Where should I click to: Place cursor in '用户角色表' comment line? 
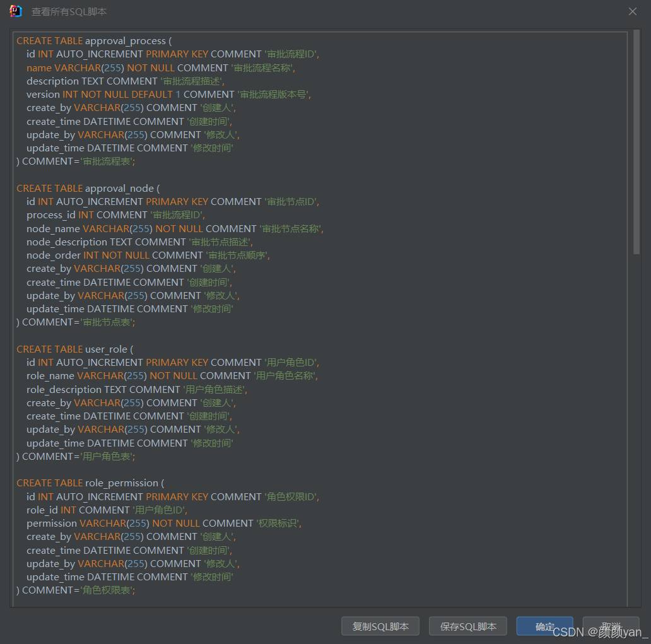click(x=107, y=457)
